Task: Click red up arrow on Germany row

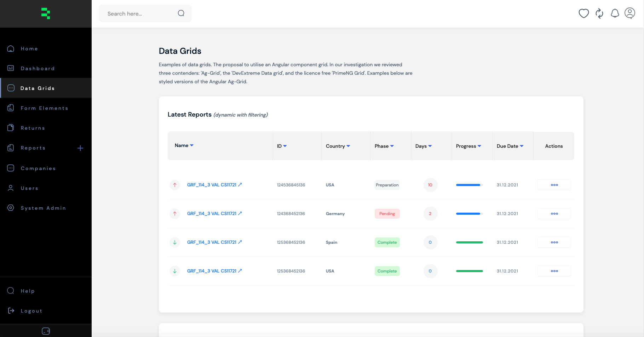Action: (x=175, y=214)
